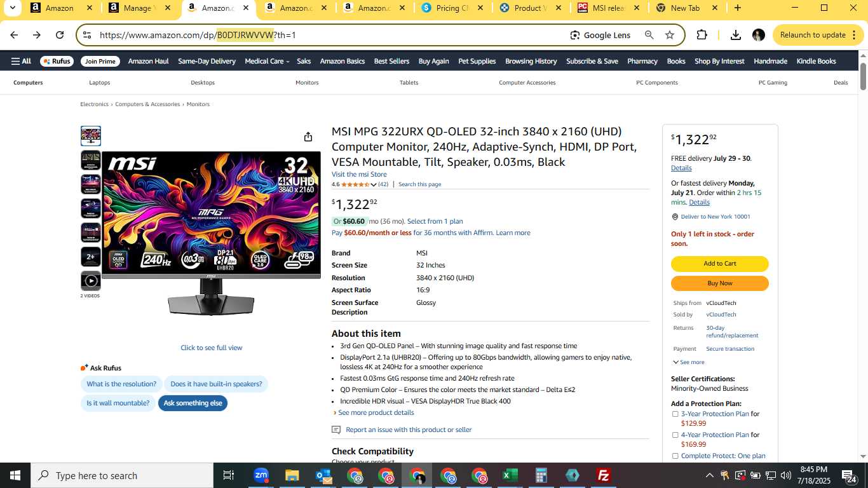Open FileZilla from the taskbar

click(604, 475)
